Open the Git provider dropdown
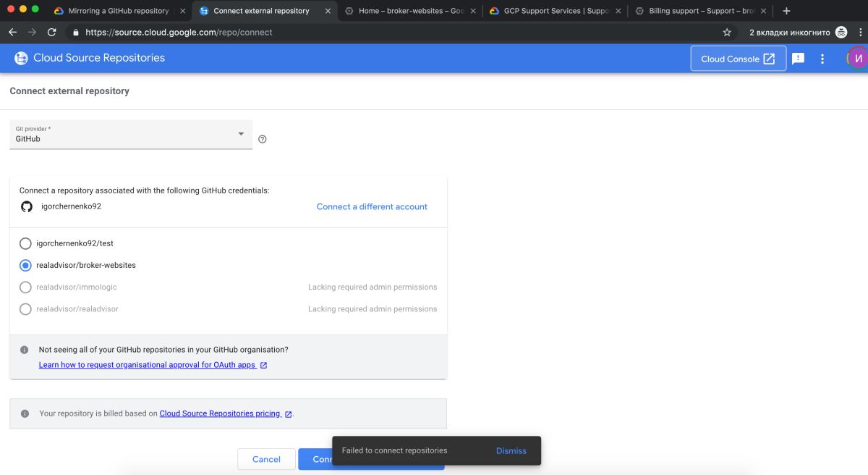This screenshot has width=868, height=475. click(x=131, y=135)
